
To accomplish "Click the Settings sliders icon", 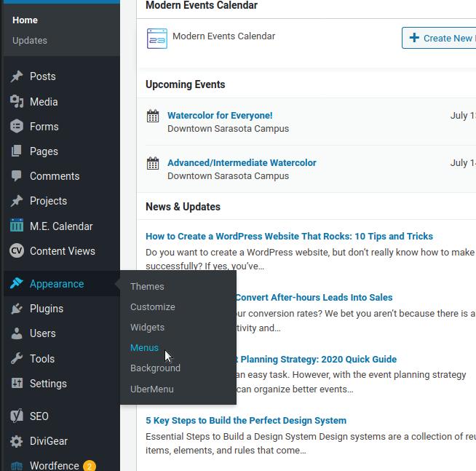I will (x=17, y=383).
